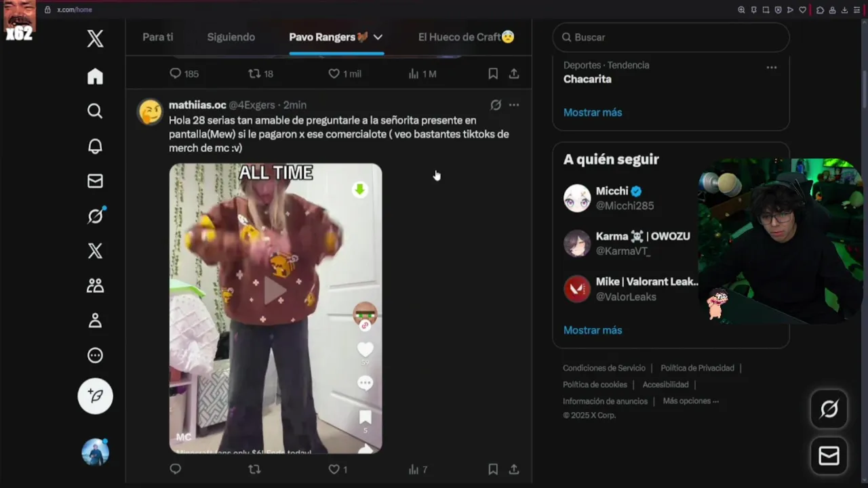Open more options for the Chacarita trend
Viewport: 868px width, 488px height.
pyautogui.click(x=771, y=67)
